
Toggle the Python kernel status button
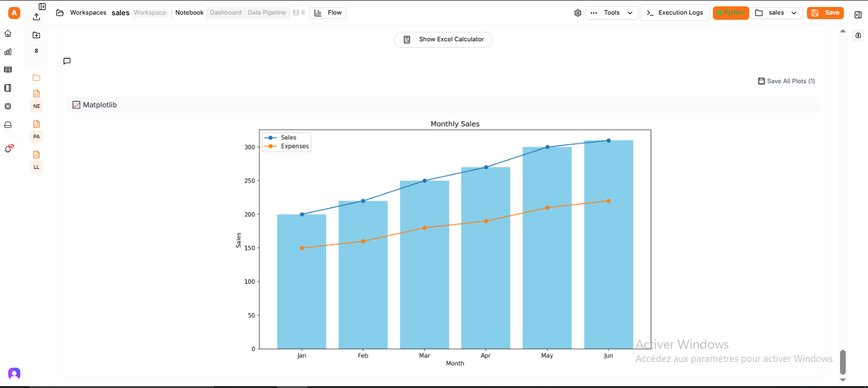click(731, 13)
